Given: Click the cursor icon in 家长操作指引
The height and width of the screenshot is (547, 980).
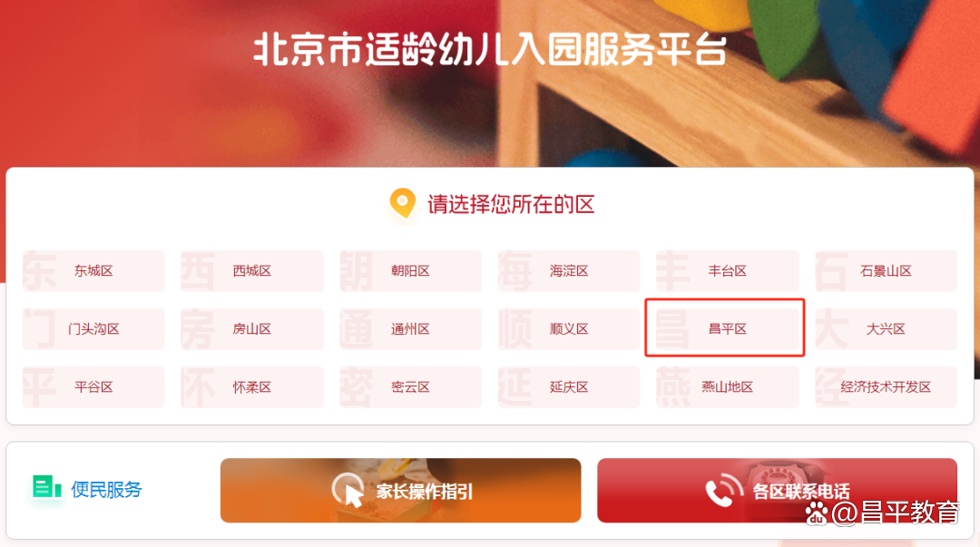Looking at the screenshot, I should click(x=348, y=491).
